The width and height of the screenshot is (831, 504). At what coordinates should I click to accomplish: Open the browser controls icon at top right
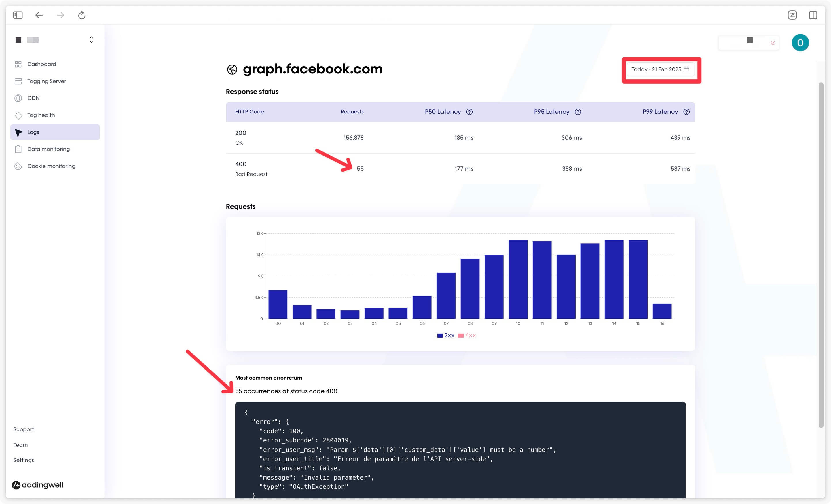coord(792,15)
